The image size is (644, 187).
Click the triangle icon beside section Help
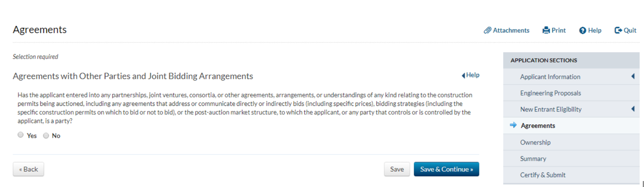[x=463, y=75]
